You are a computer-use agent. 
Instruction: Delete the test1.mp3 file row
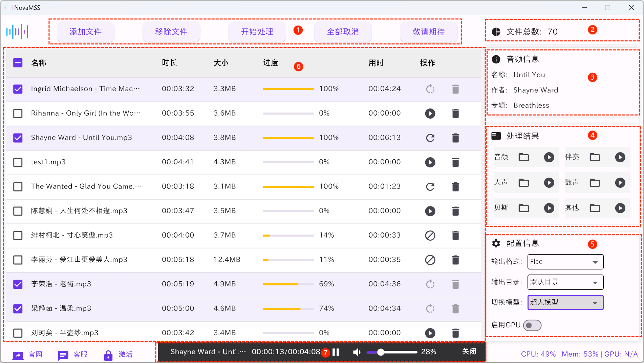pos(455,162)
